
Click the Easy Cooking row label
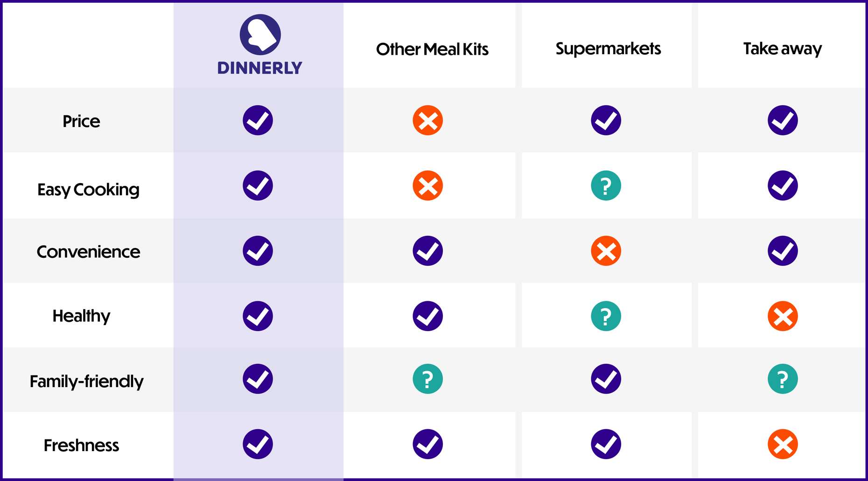coord(88,190)
